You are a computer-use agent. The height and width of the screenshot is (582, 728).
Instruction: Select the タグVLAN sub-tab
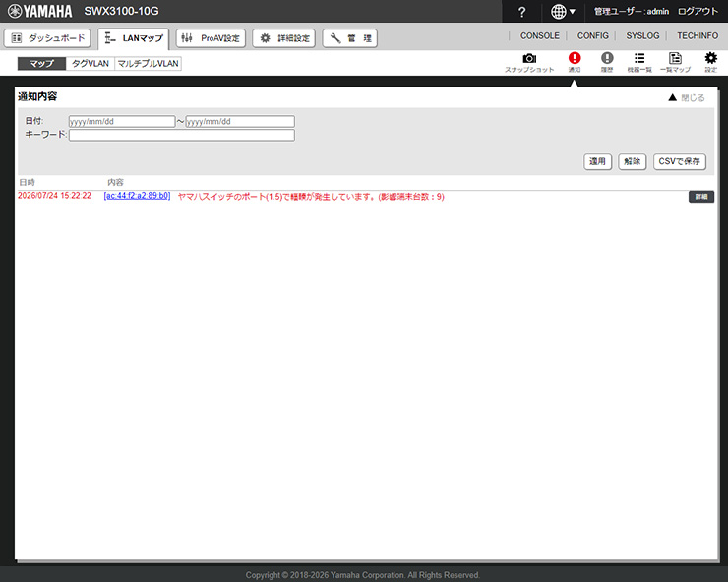91,64
